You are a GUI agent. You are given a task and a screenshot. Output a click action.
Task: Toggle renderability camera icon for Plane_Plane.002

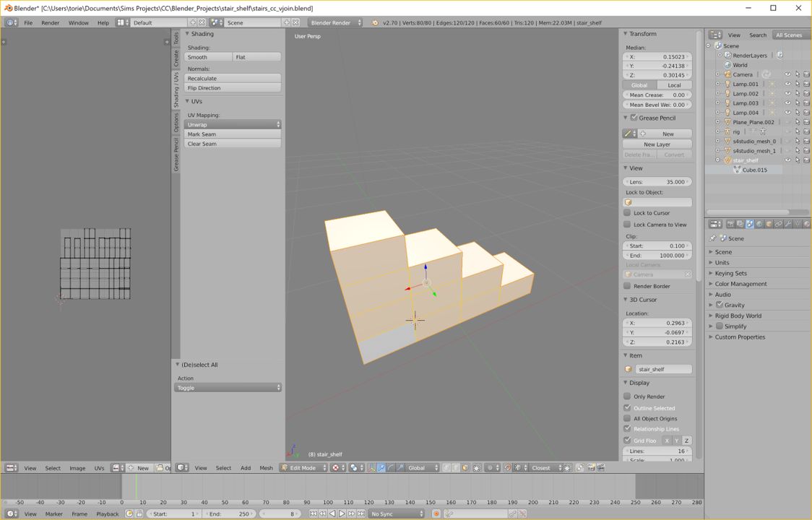806,122
